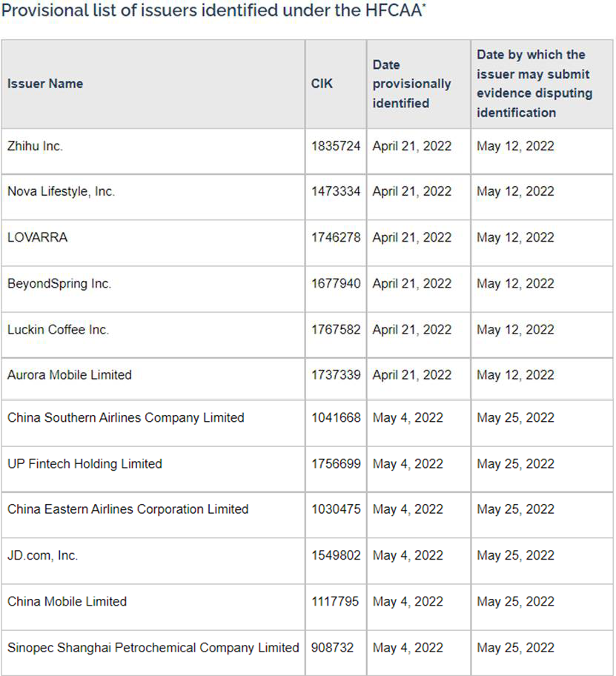Click China Southern Airlines' 'May 25, 2022' deadline
616x676 pixels.
tap(516, 418)
